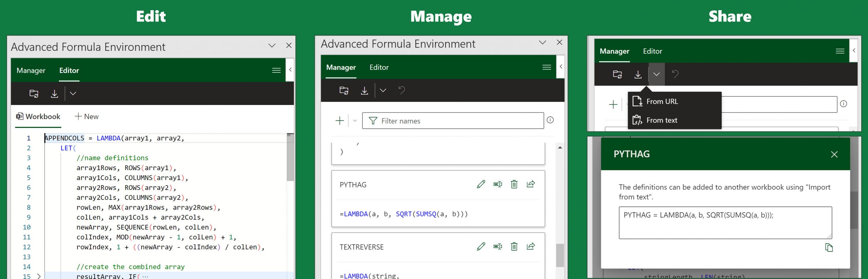This screenshot has width=868, height=279.
Task: Click import icon in Manage panel toolbar
Action: pos(364,90)
